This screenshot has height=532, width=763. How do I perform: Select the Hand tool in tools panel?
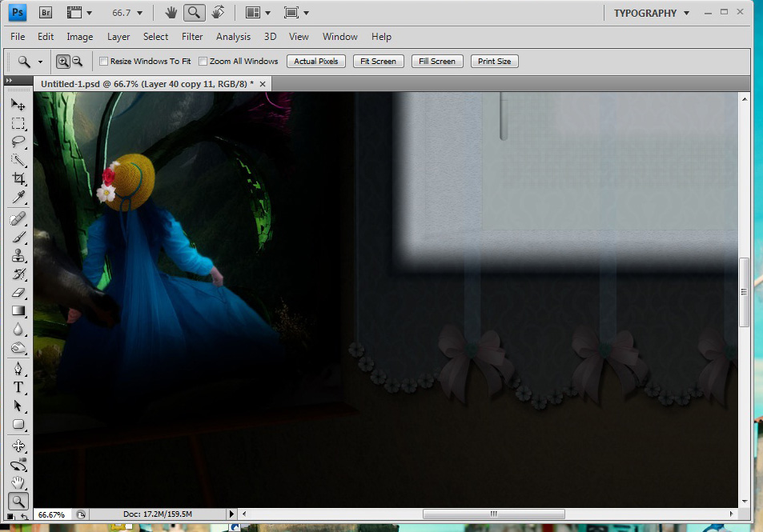pos(18,483)
